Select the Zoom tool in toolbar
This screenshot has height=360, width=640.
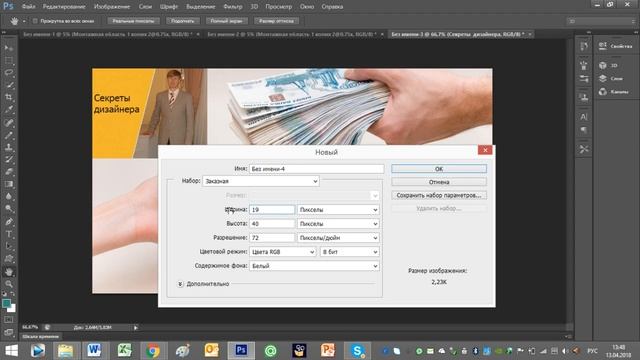click(9, 284)
